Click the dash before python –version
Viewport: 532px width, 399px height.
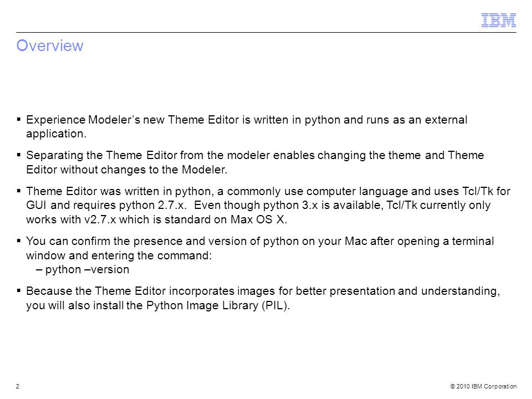pos(39,270)
